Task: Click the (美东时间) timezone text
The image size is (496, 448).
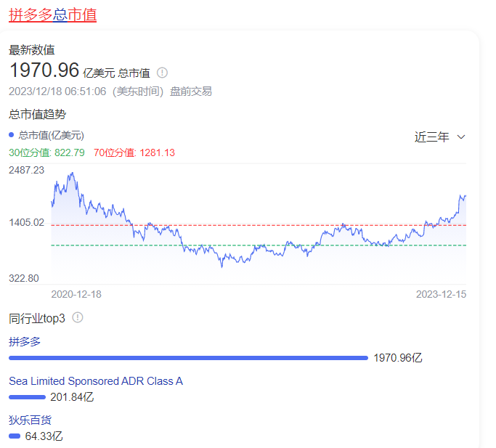Action: point(138,91)
